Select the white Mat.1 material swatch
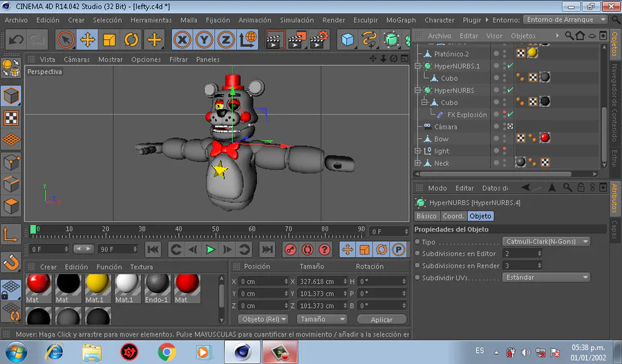The width and height of the screenshot is (622, 364). [x=127, y=289]
